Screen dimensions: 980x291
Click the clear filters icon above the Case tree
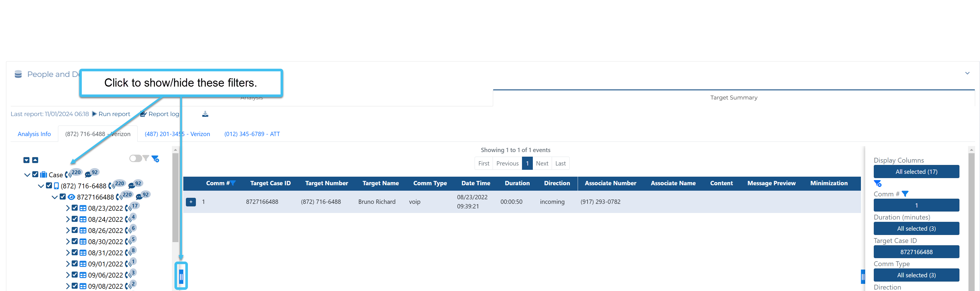pyautogui.click(x=155, y=158)
